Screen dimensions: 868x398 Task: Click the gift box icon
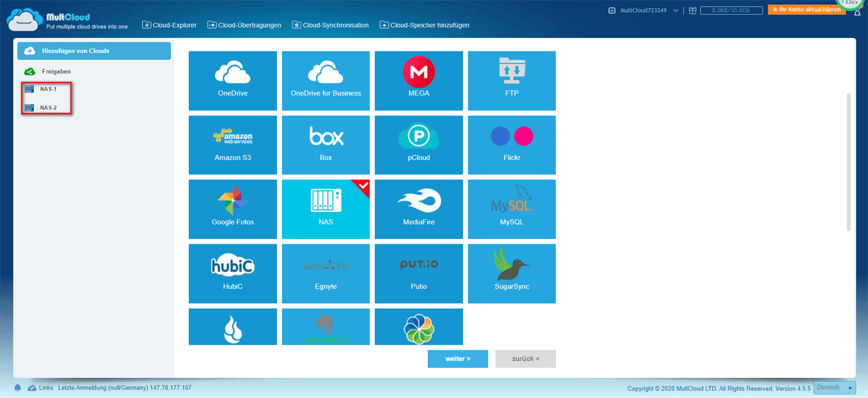pyautogui.click(x=693, y=10)
